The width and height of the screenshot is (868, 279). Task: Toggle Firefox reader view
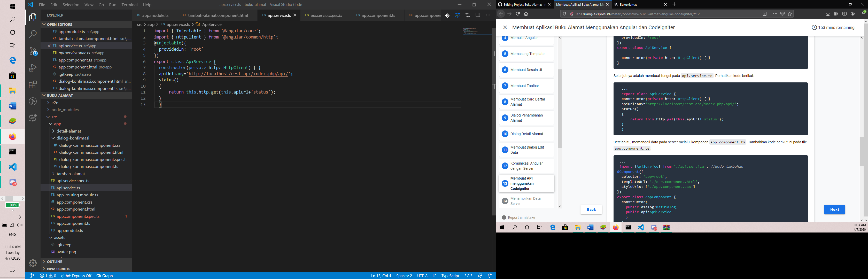coord(765,14)
